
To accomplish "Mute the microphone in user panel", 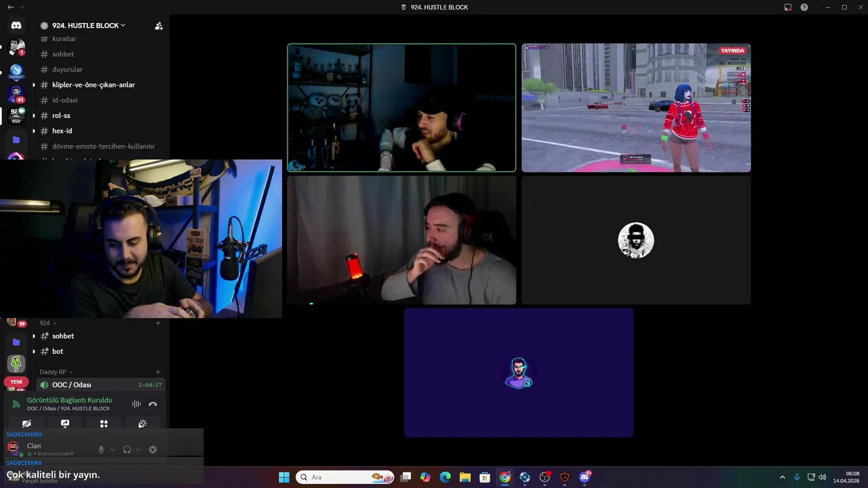I will pos(101,449).
